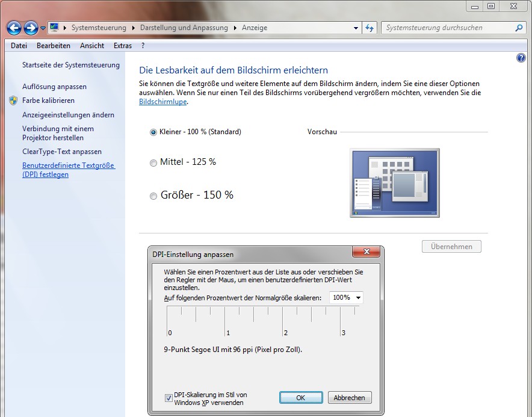Click the disabled Übernehmen button

point(451,247)
